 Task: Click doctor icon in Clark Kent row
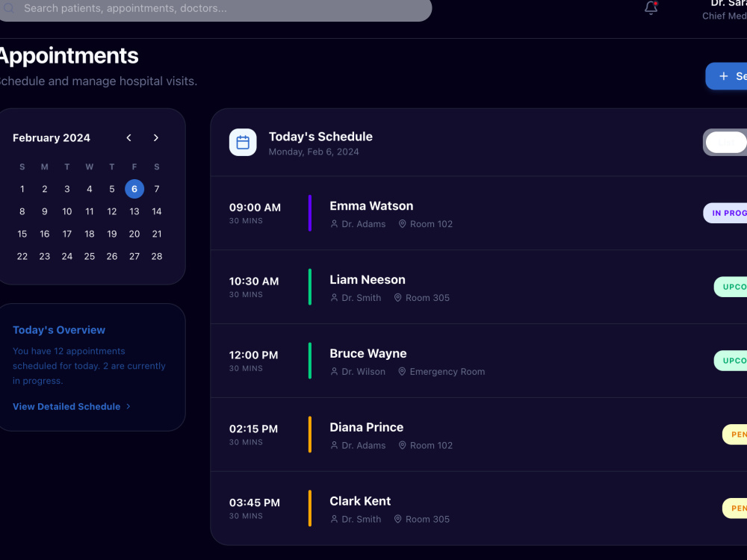[x=335, y=519]
